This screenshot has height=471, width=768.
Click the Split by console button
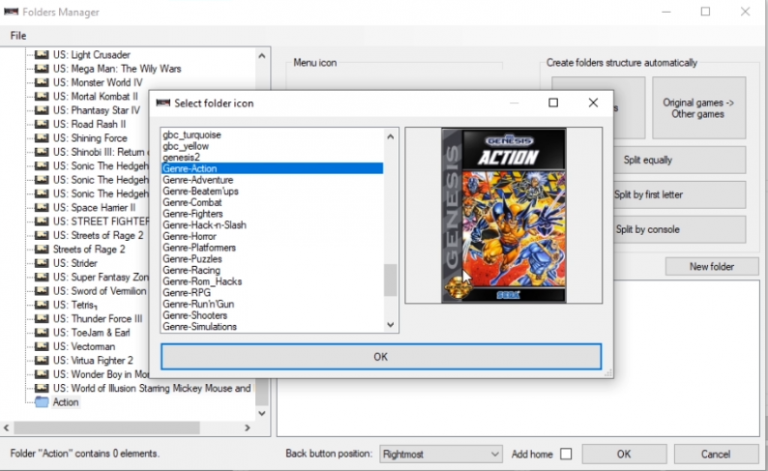(x=647, y=229)
